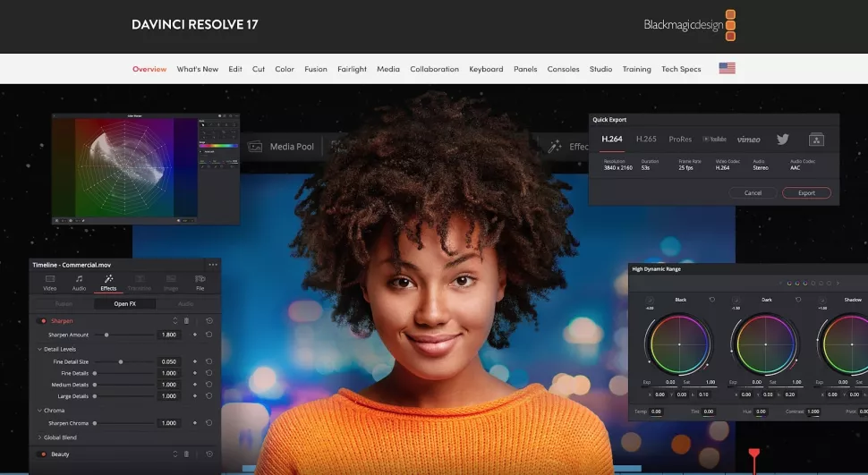Open the Timeline panel three-dot options menu
The height and width of the screenshot is (475, 868).
pyautogui.click(x=213, y=265)
